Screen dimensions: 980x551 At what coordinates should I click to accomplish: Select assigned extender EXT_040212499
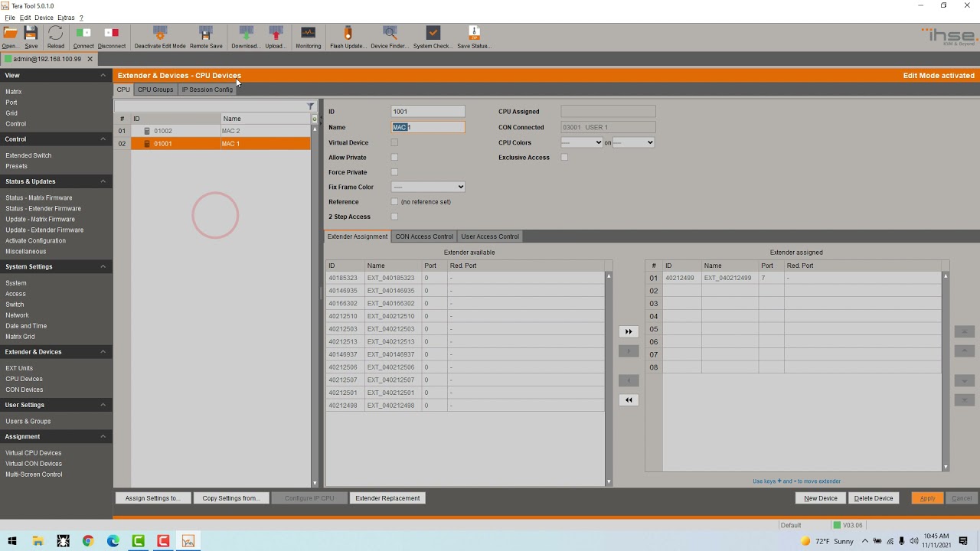pyautogui.click(x=793, y=278)
